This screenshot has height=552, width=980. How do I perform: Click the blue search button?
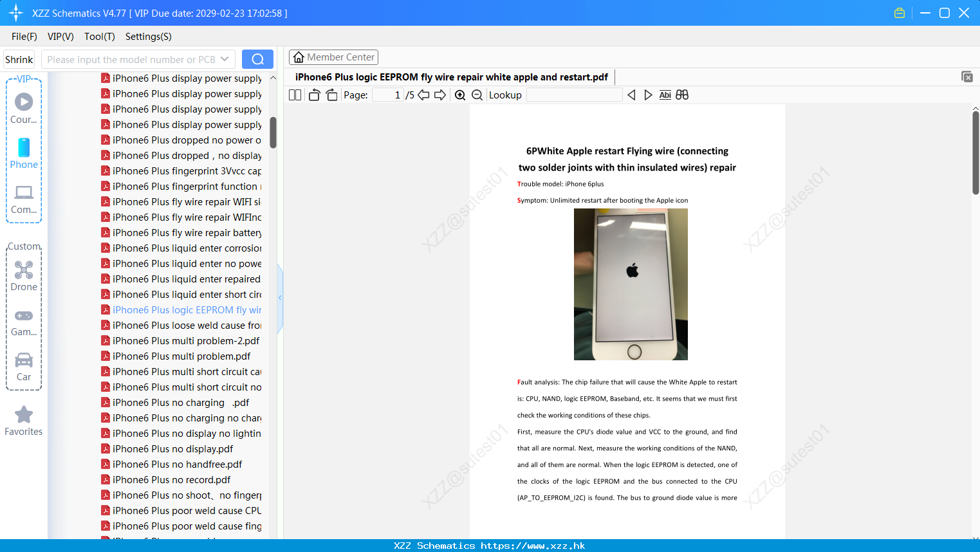coord(257,59)
